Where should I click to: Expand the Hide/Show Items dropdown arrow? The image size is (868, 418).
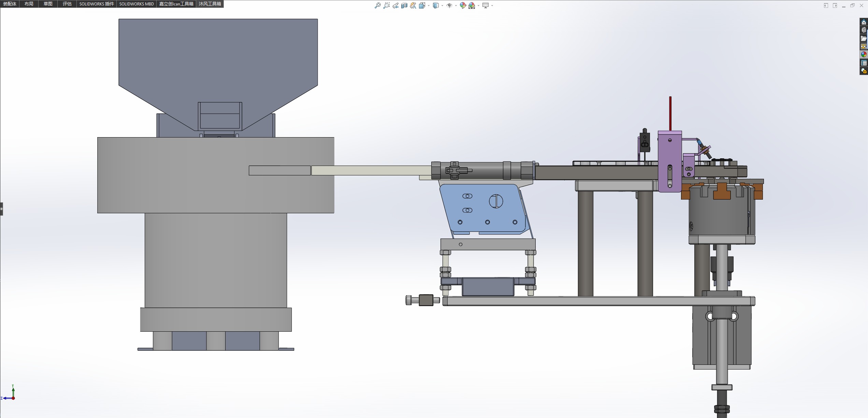[x=456, y=5]
